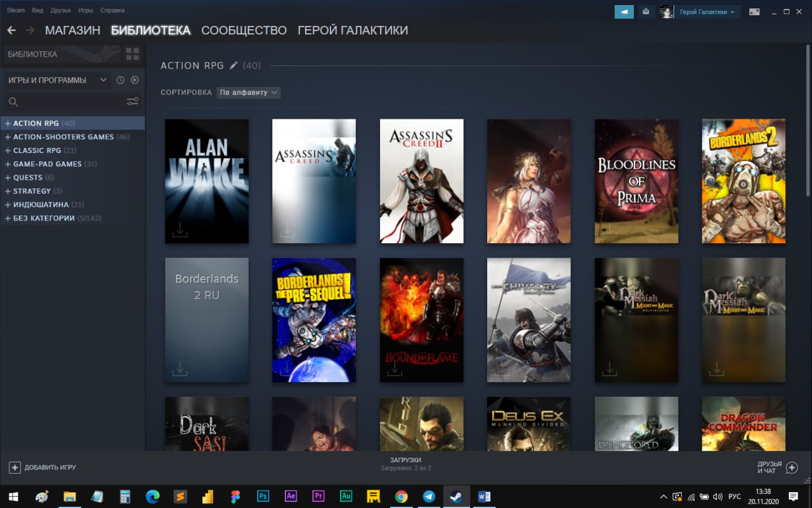Filter by ready-to-play icon
Image resolution: width=812 pixels, height=508 pixels.
pyautogui.click(x=134, y=80)
